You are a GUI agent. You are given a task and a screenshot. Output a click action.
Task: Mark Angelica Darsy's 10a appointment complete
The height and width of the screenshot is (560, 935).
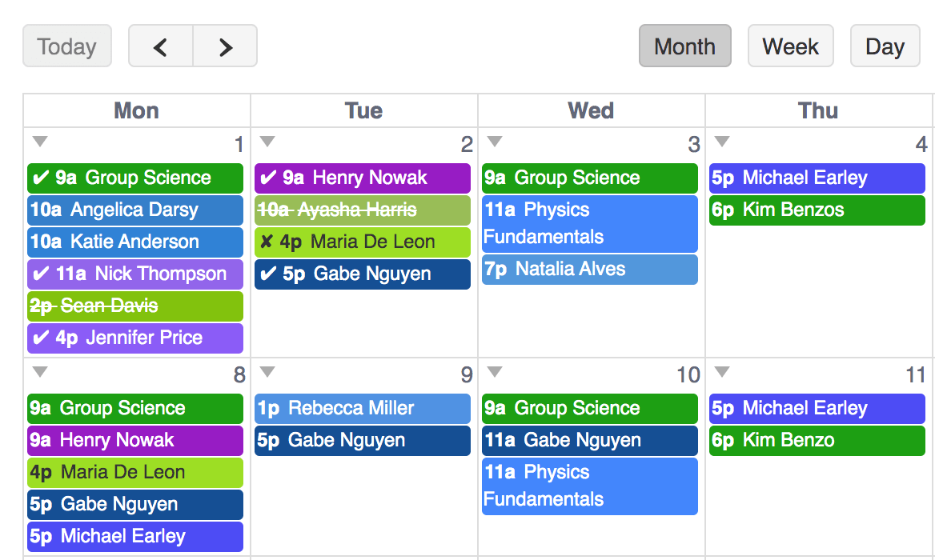134,210
